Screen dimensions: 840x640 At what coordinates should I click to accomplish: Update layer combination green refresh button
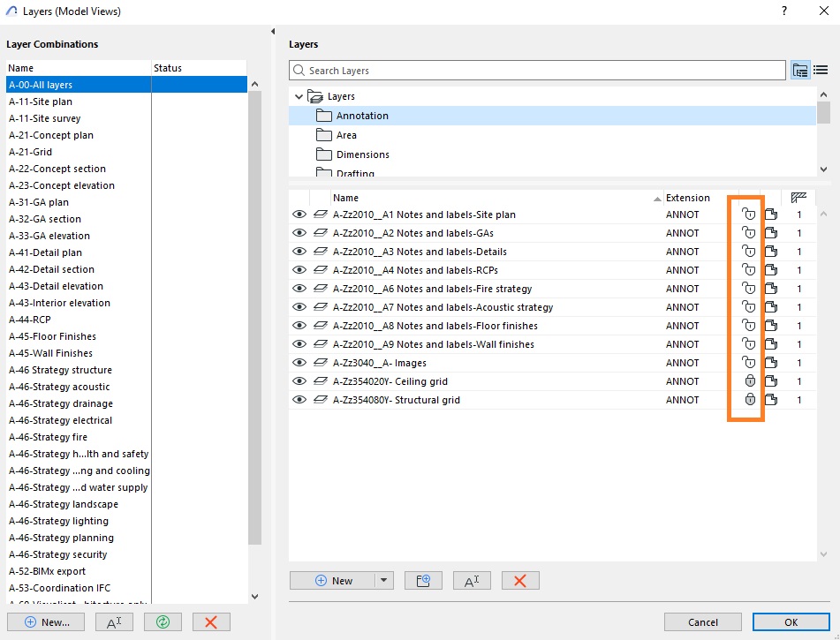(163, 621)
